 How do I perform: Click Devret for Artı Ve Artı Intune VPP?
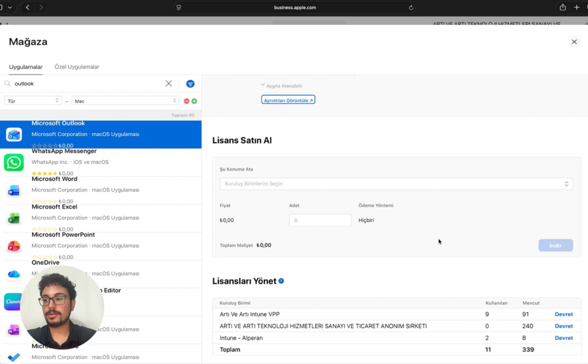pyautogui.click(x=564, y=314)
